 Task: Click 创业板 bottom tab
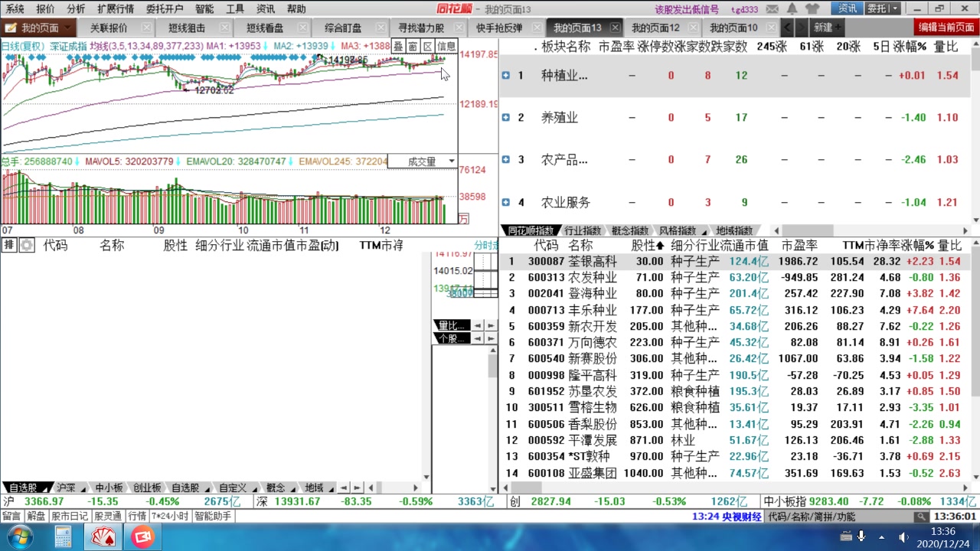147,487
